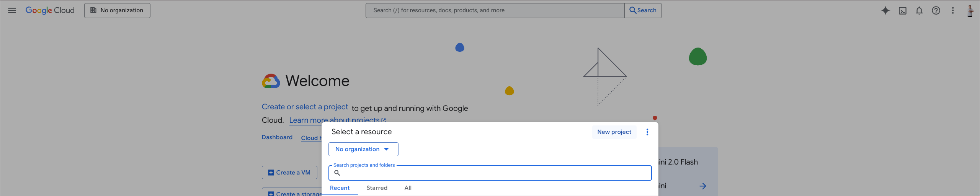Focus the Search projects and folders field
The height and width of the screenshot is (196, 980).
click(494, 173)
